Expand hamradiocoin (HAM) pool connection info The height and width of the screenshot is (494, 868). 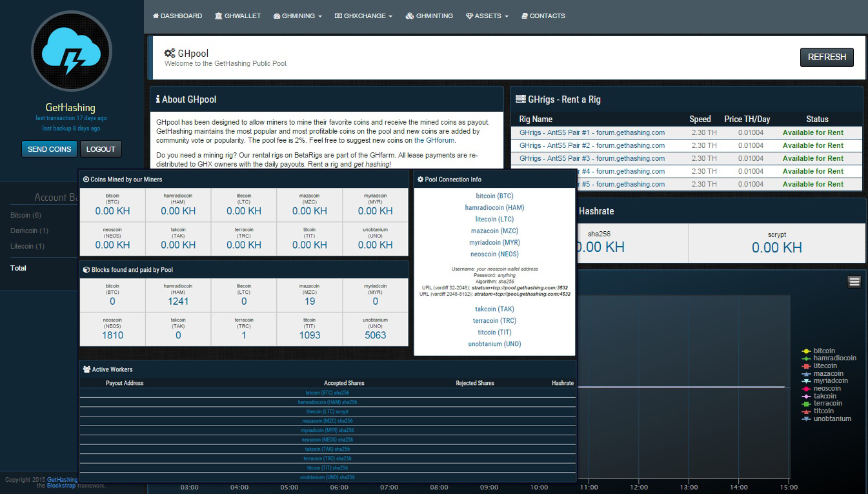[x=494, y=207]
